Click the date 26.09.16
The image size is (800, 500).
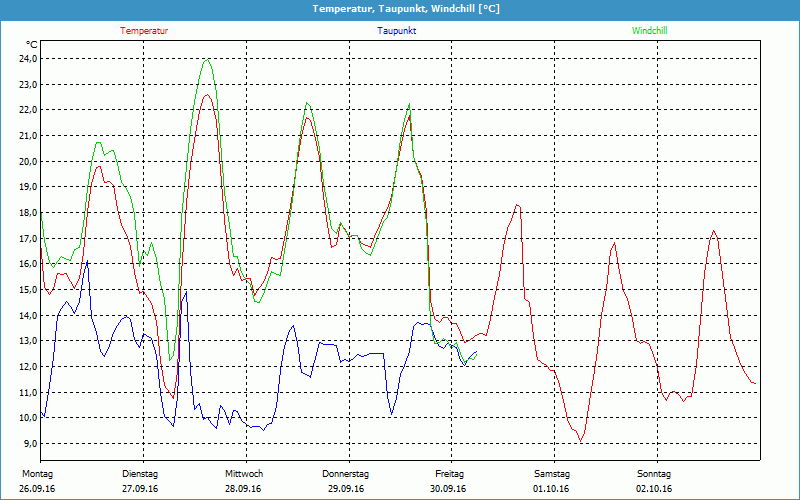[37, 489]
